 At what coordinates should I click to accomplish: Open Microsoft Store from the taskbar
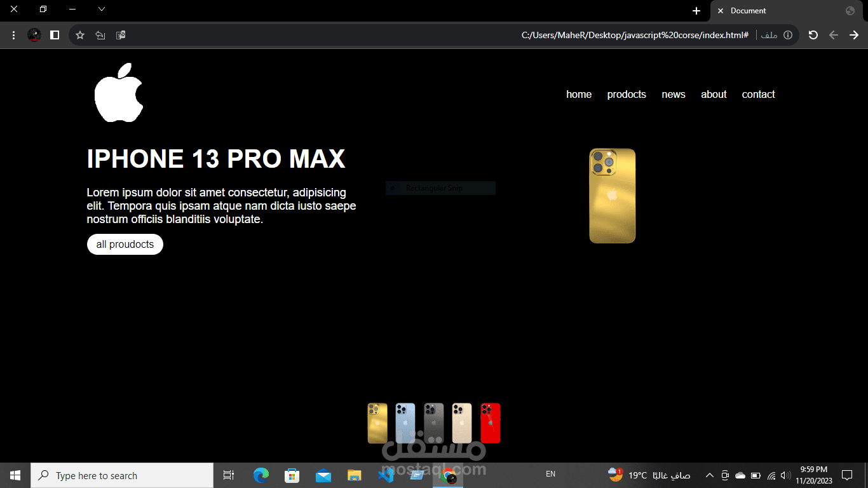tap(292, 475)
